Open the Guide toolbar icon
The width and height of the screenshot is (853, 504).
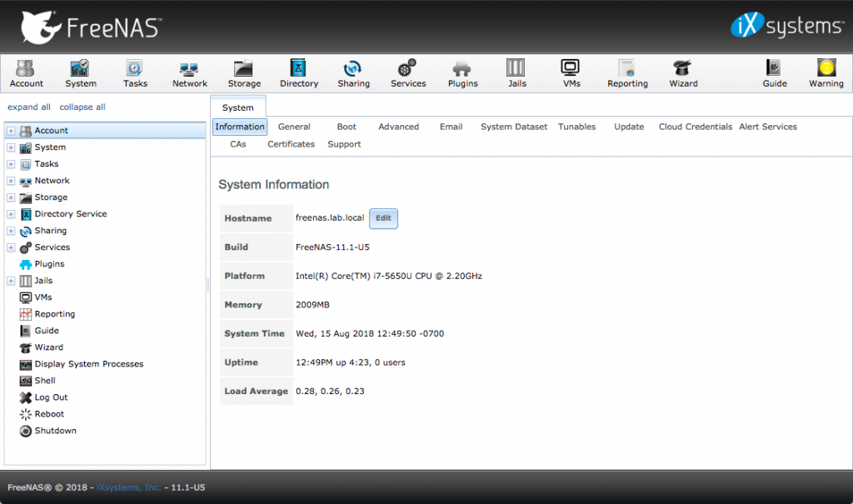[x=774, y=72]
